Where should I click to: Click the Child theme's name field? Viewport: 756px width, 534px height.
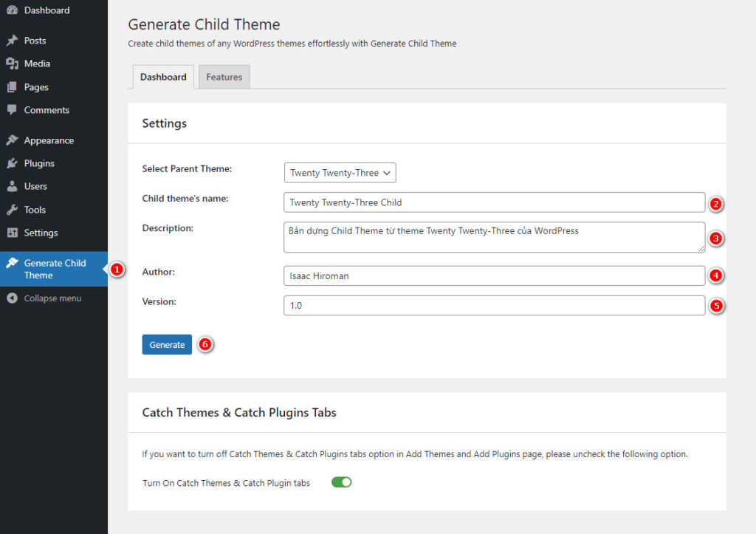point(494,202)
